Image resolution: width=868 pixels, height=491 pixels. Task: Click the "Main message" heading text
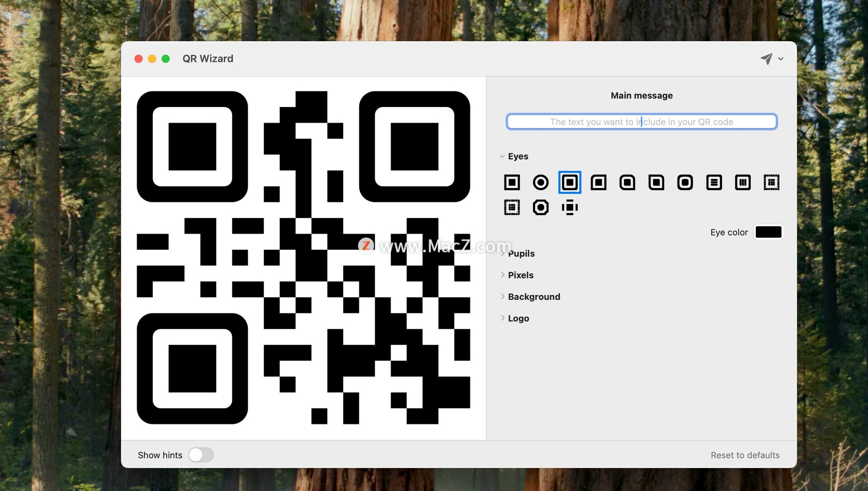[x=642, y=96]
